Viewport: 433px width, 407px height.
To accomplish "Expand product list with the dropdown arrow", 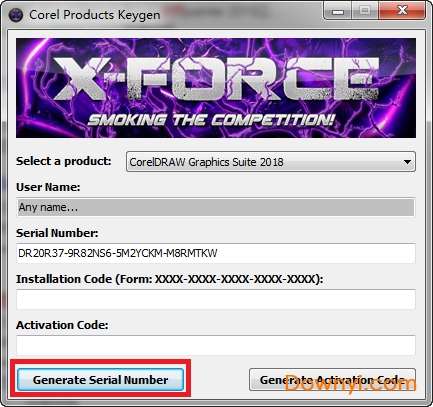I will click(x=407, y=162).
